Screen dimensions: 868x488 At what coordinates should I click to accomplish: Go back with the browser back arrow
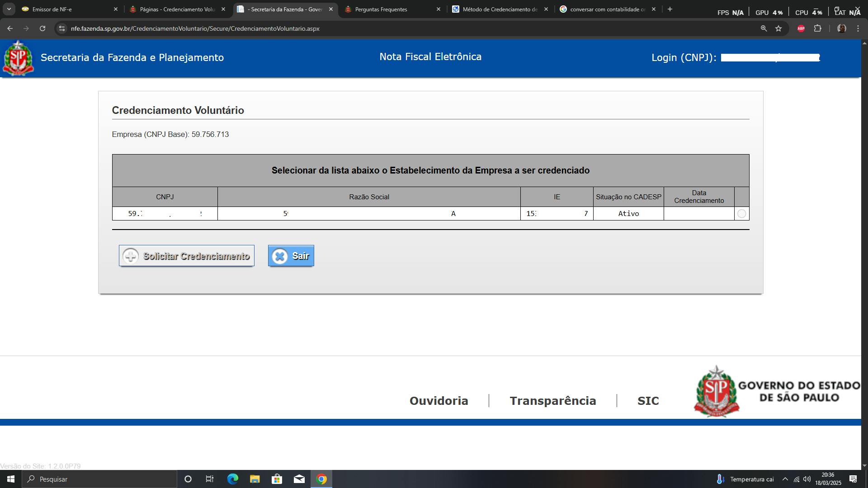pos(10,28)
